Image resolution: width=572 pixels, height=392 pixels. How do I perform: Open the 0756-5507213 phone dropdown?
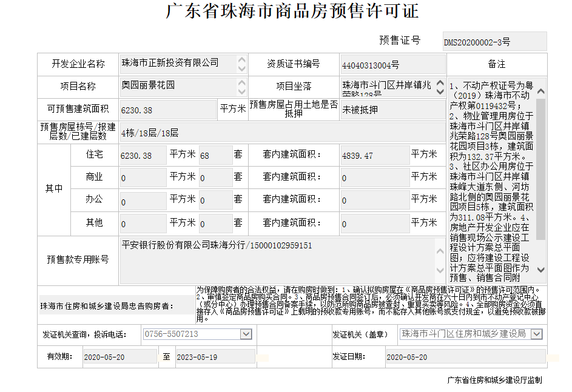(246, 334)
